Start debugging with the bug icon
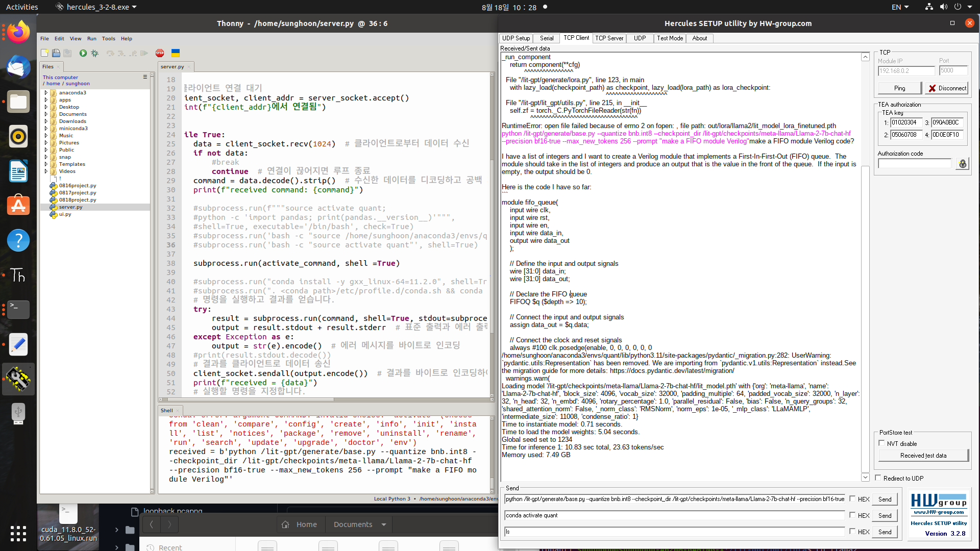The image size is (980, 551). pos(94,53)
